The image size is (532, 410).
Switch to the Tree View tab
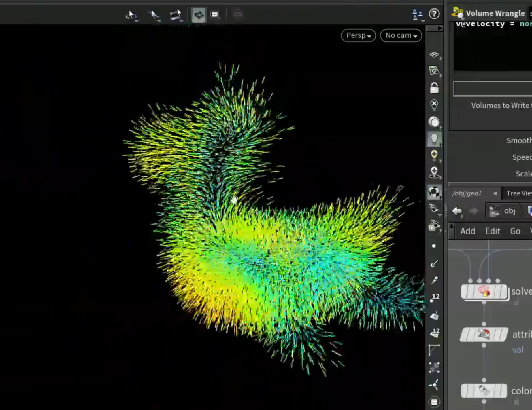point(519,193)
